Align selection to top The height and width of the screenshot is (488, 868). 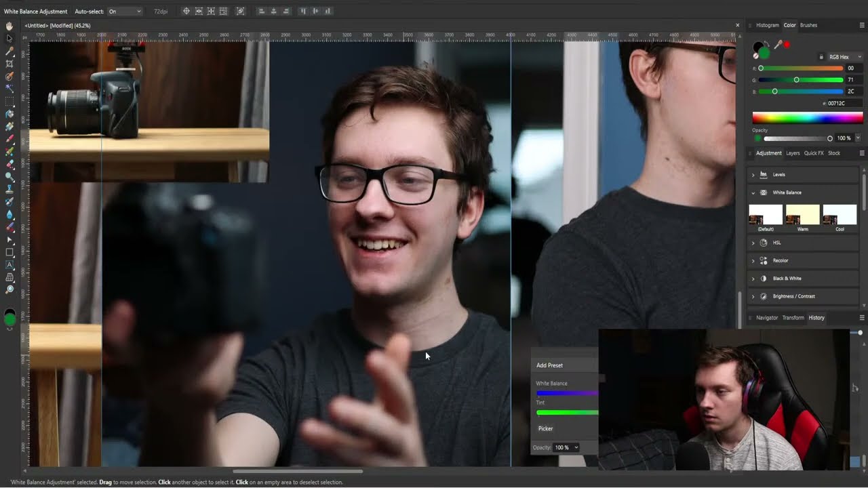(303, 11)
